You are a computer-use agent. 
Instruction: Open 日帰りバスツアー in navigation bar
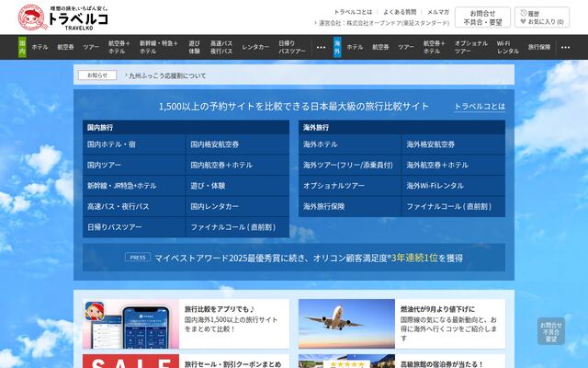292,47
